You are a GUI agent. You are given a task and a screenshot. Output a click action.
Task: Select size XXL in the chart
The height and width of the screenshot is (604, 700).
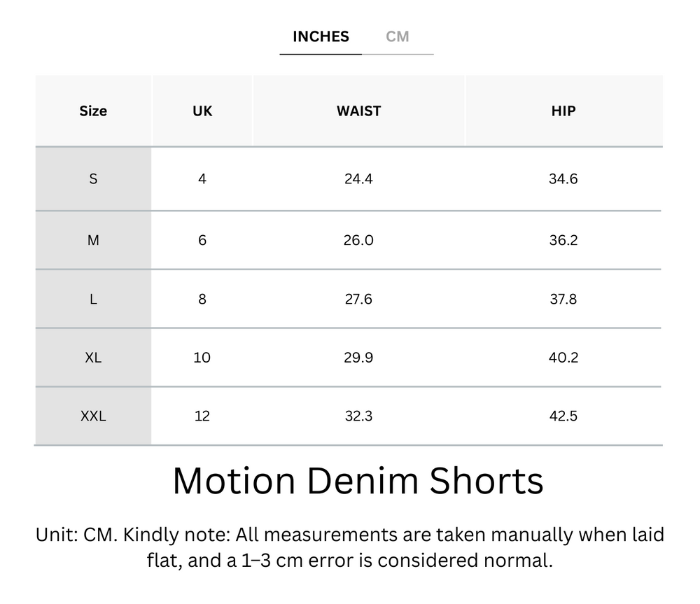[x=92, y=416]
